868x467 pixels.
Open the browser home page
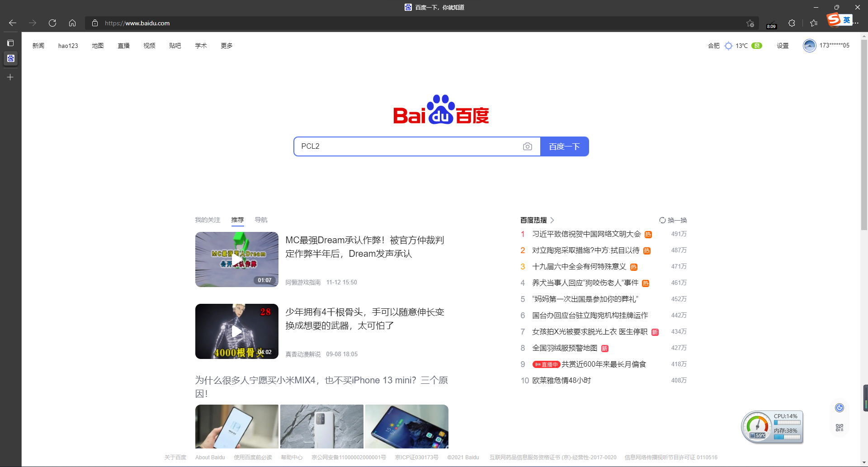pos(72,23)
